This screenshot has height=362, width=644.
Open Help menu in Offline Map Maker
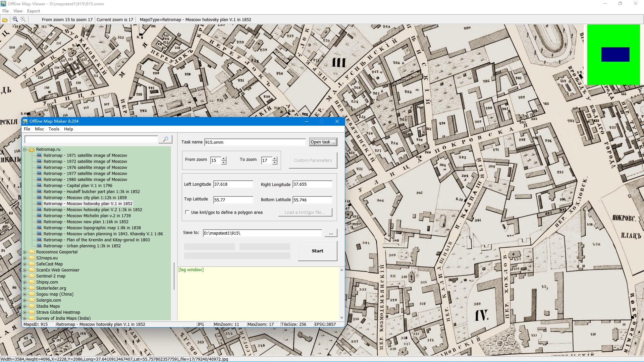68,129
